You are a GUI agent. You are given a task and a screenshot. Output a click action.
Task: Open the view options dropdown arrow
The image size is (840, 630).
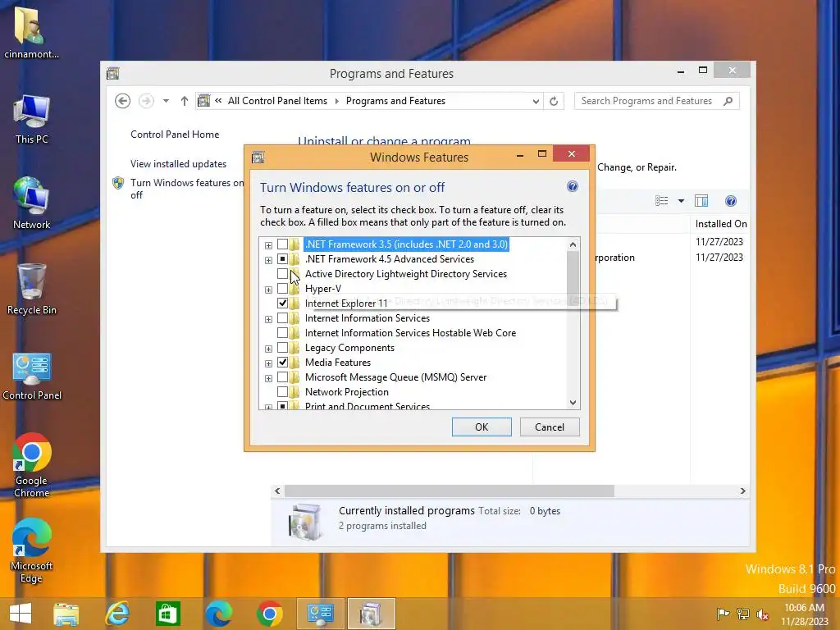681,201
